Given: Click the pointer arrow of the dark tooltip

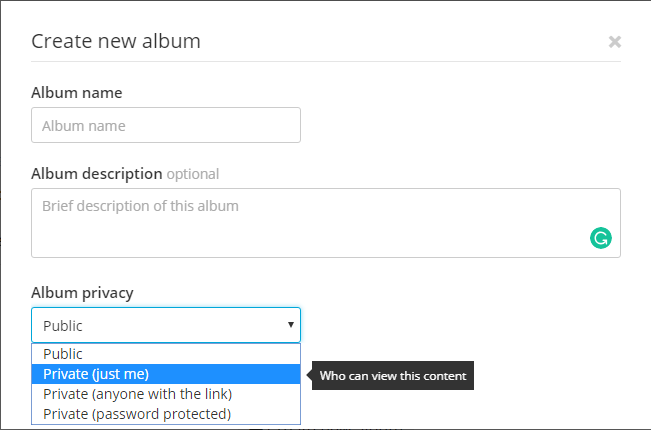Looking at the screenshot, I should point(309,375).
